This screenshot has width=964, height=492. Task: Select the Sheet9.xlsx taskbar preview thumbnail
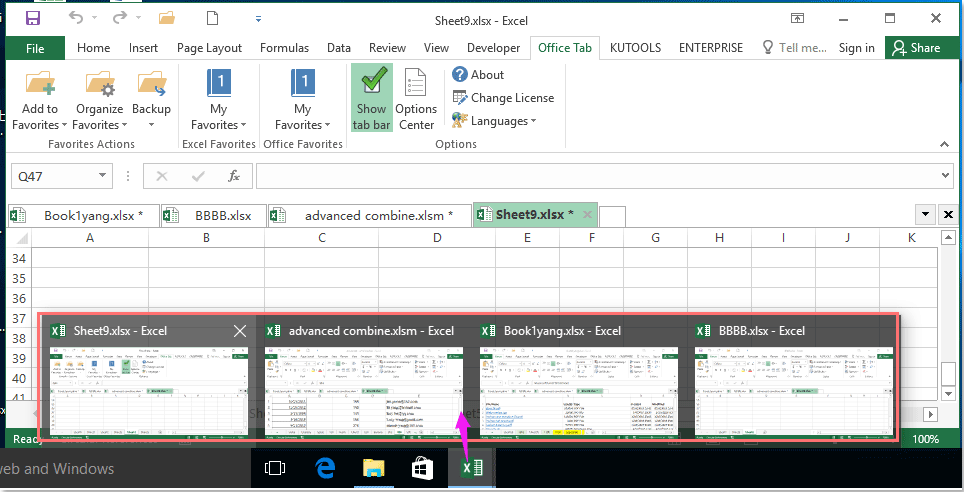149,392
